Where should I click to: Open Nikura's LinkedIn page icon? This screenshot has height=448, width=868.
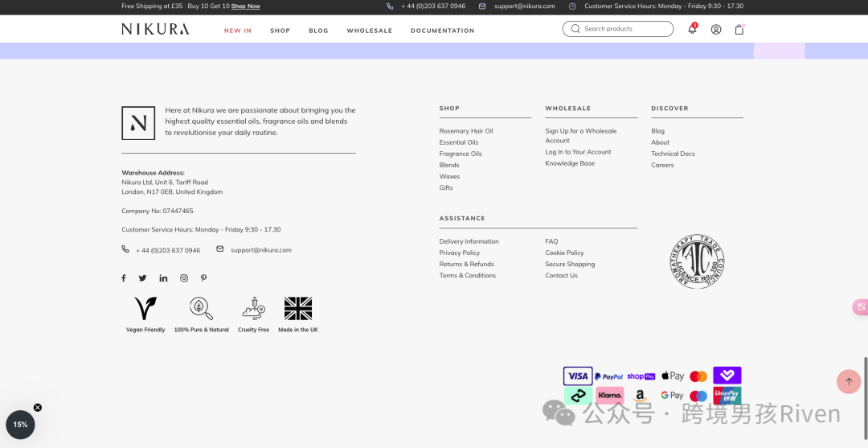point(163,278)
